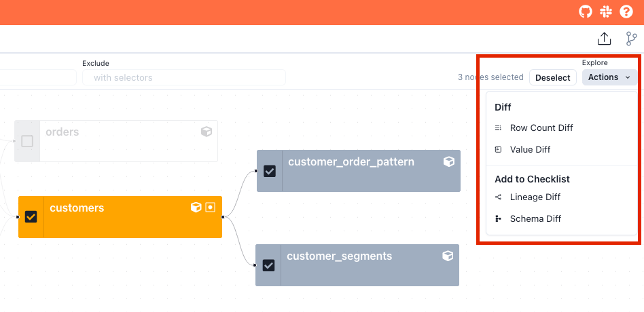The image size is (644, 312).
Task: Focus the Exclude selectors input field
Action: [x=183, y=77]
